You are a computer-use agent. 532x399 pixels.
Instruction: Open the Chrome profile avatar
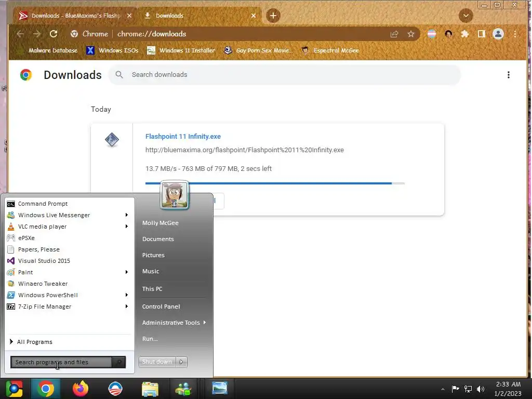coord(498,34)
